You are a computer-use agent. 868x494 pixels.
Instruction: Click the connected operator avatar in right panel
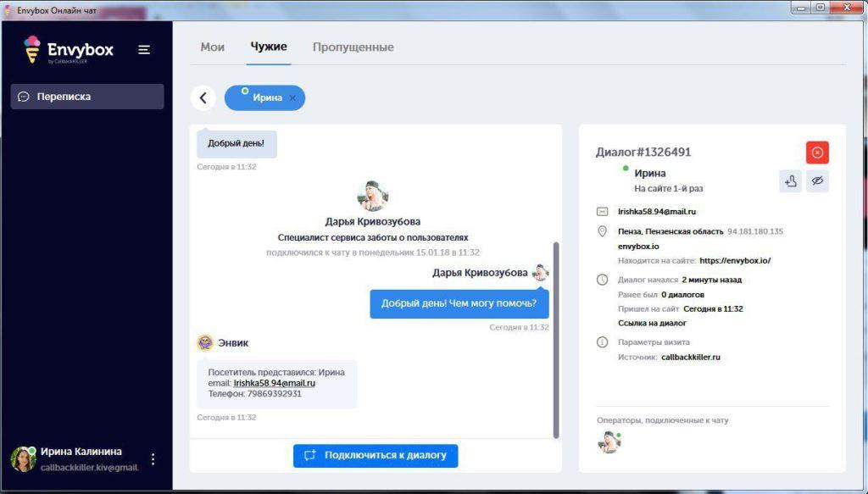click(609, 442)
